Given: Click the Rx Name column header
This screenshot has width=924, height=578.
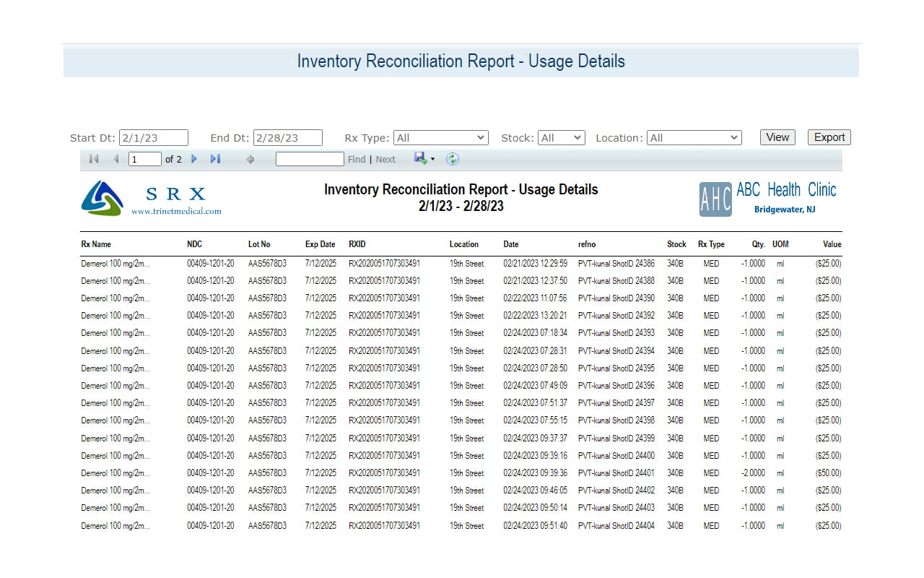Looking at the screenshot, I should click(x=96, y=244).
